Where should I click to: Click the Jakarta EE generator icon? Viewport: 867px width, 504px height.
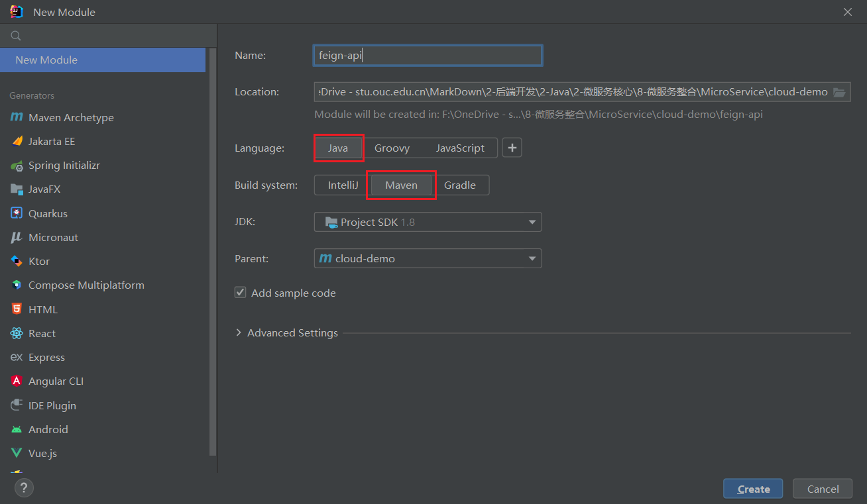[x=17, y=141]
